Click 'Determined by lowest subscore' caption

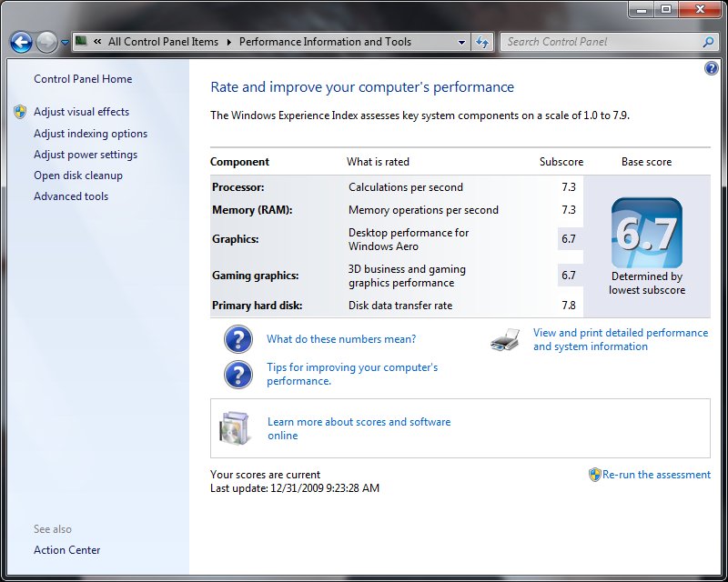pyautogui.click(x=647, y=283)
